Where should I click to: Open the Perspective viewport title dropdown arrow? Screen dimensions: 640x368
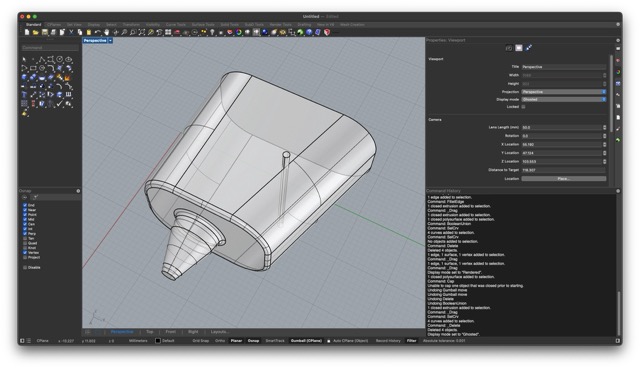110,40
